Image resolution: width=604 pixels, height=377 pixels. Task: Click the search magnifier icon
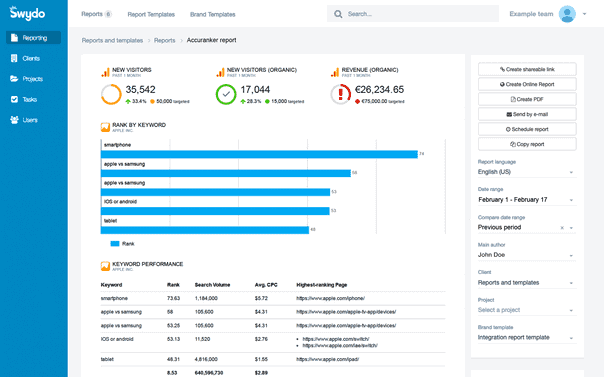point(338,14)
